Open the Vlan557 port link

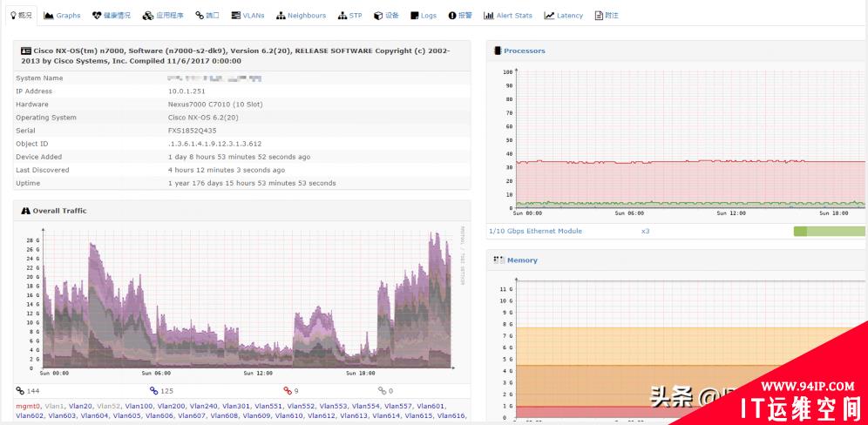coord(398,406)
